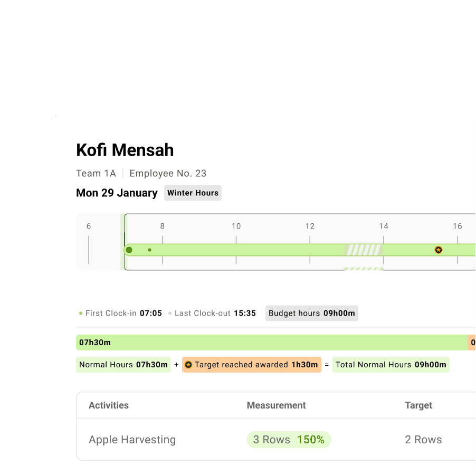
Task: Click the Team 1A label
Action: [96, 173]
